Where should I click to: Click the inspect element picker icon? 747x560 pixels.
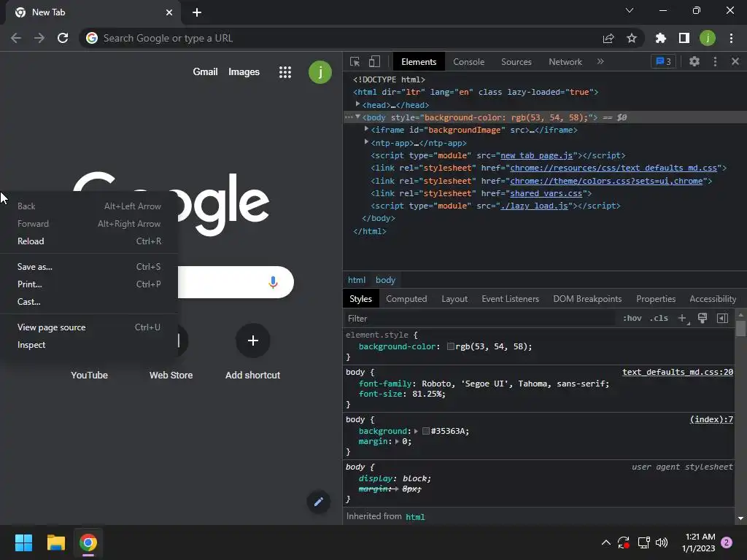[355, 61]
